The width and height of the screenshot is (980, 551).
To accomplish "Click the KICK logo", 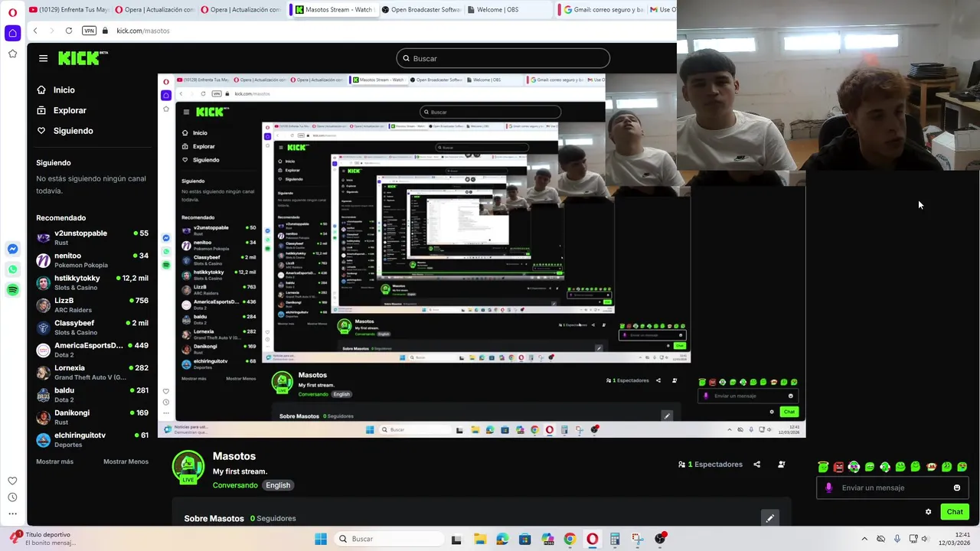I will coord(83,58).
